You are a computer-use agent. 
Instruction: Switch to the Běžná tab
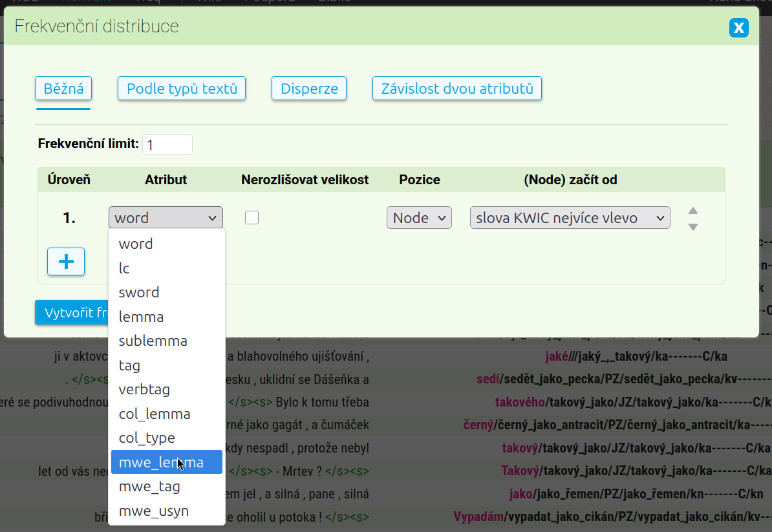click(63, 89)
